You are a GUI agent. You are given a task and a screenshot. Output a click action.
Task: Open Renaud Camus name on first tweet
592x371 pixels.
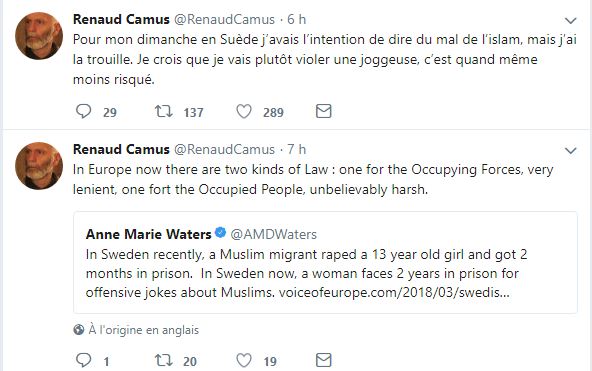point(121,19)
